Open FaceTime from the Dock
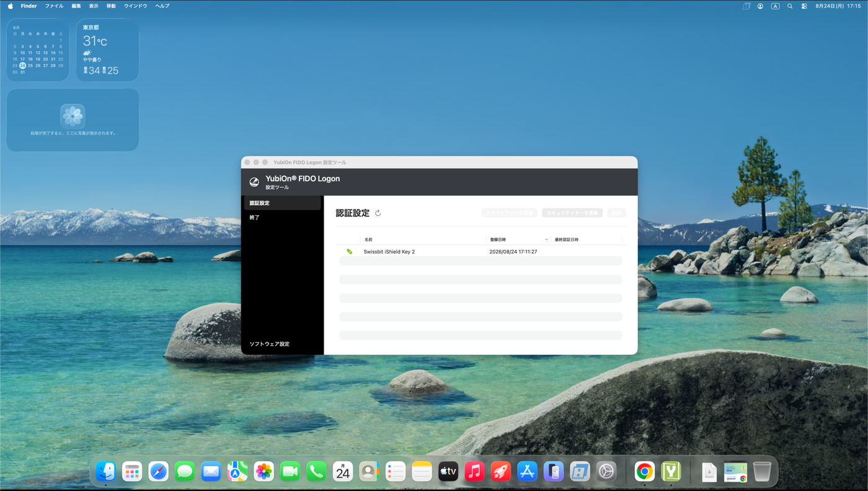868x491 pixels. pos(290,472)
